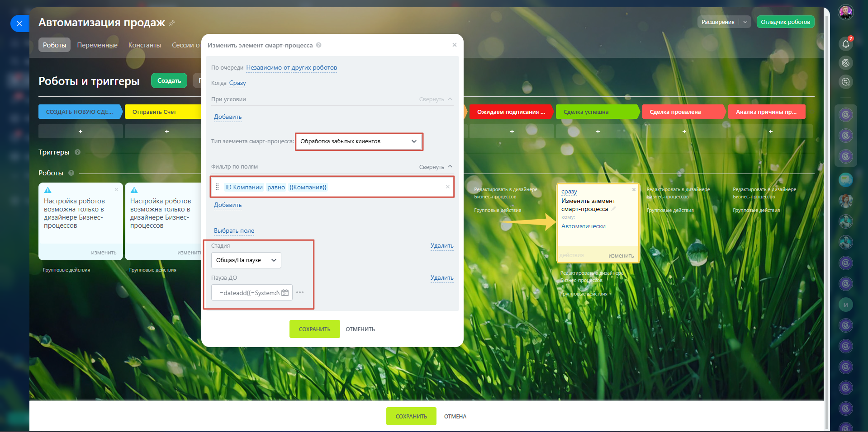Click the help icon beside Триггеры
The width and height of the screenshot is (868, 432).
[77, 152]
